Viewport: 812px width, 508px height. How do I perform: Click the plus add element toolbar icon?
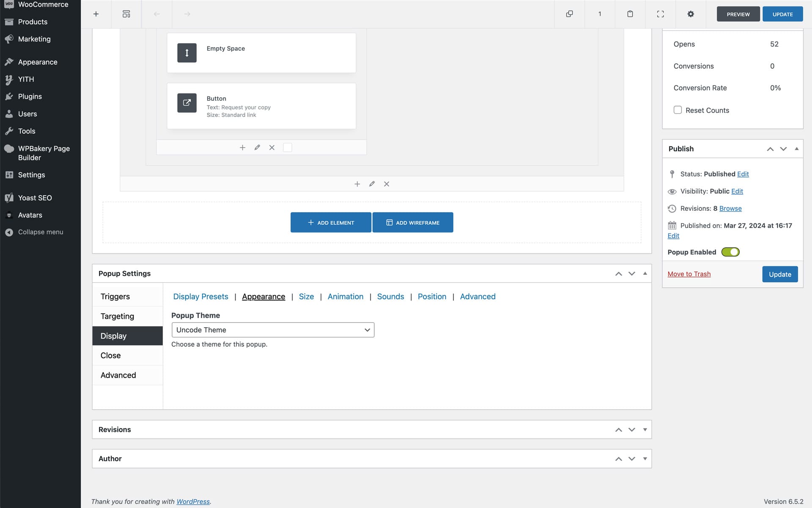pyautogui.click(x=96, y=14)
